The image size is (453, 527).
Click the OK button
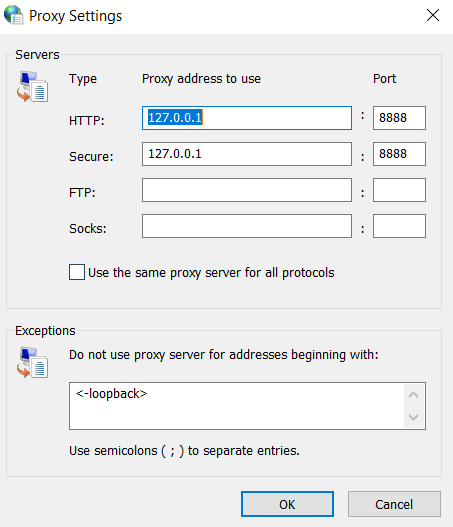[287, 504]
